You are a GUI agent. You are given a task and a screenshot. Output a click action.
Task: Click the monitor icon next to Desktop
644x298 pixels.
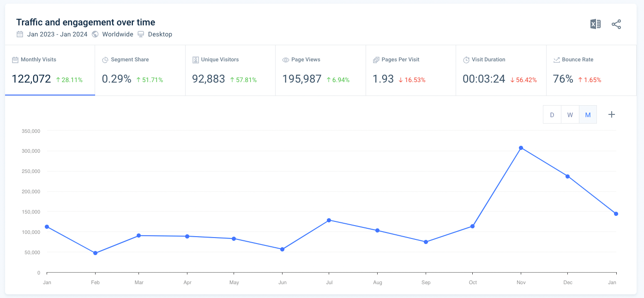coord(141,34)
